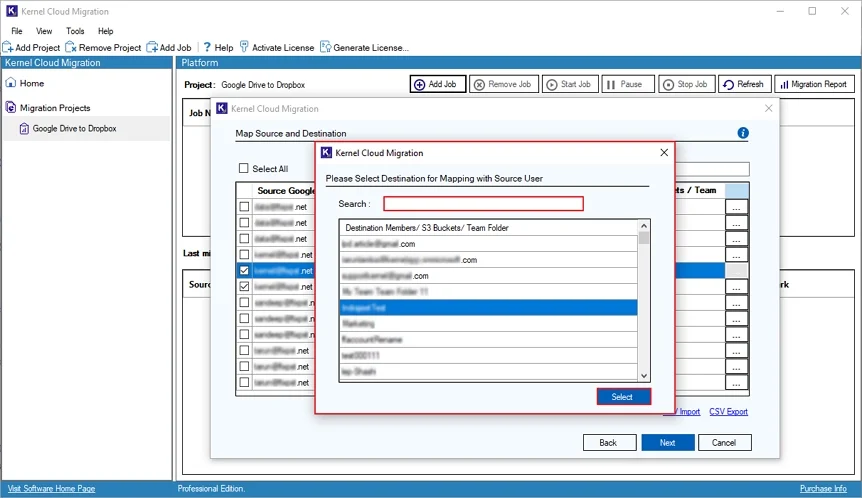The width and height of the screenshot is (862, 498).
Task: Click the Start Job button
Action: pos(570,84)
